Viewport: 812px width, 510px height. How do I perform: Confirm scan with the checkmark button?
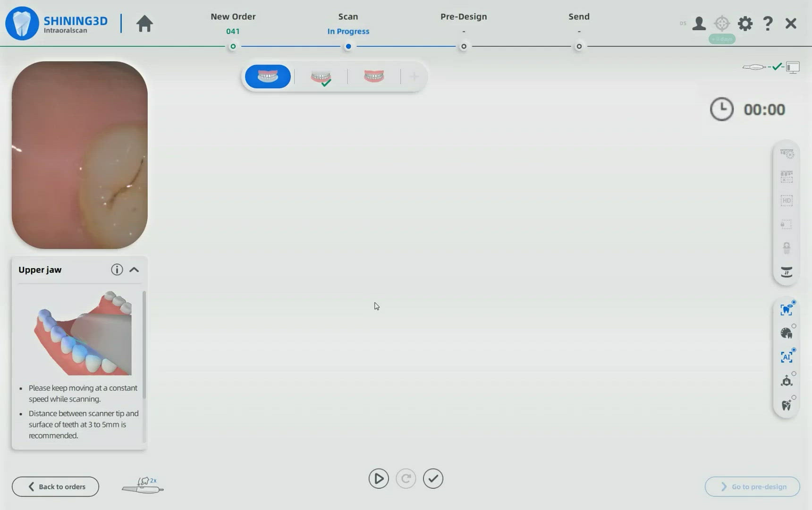[433, 479]
